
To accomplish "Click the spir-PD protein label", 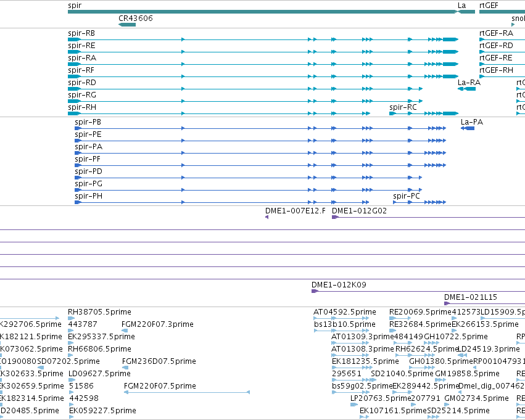I will coord(88,171).
